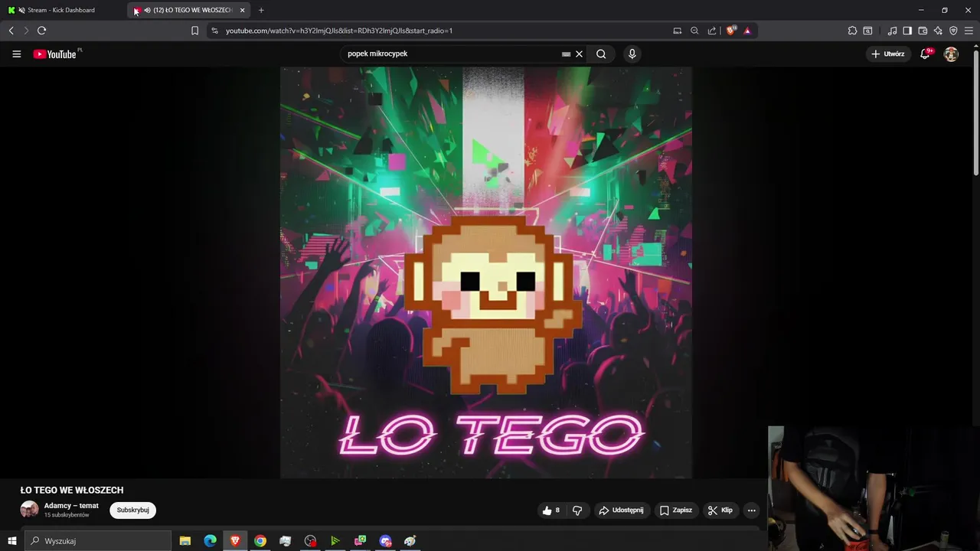Open new browser tab with plus

click(261, 10)
